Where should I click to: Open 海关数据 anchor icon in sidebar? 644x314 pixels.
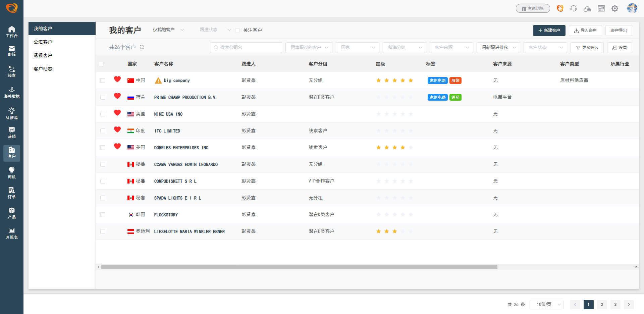[11, 92]
